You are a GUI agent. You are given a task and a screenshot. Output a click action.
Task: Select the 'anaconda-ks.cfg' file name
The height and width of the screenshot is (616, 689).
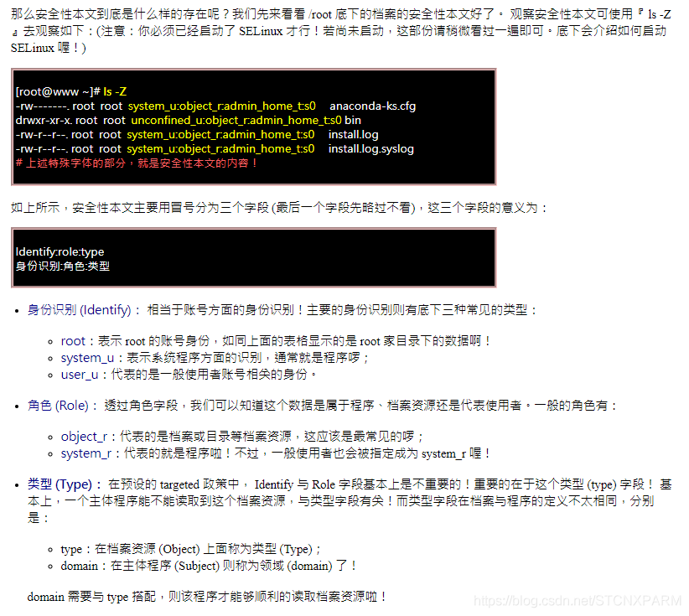click(x=373, y=106)
